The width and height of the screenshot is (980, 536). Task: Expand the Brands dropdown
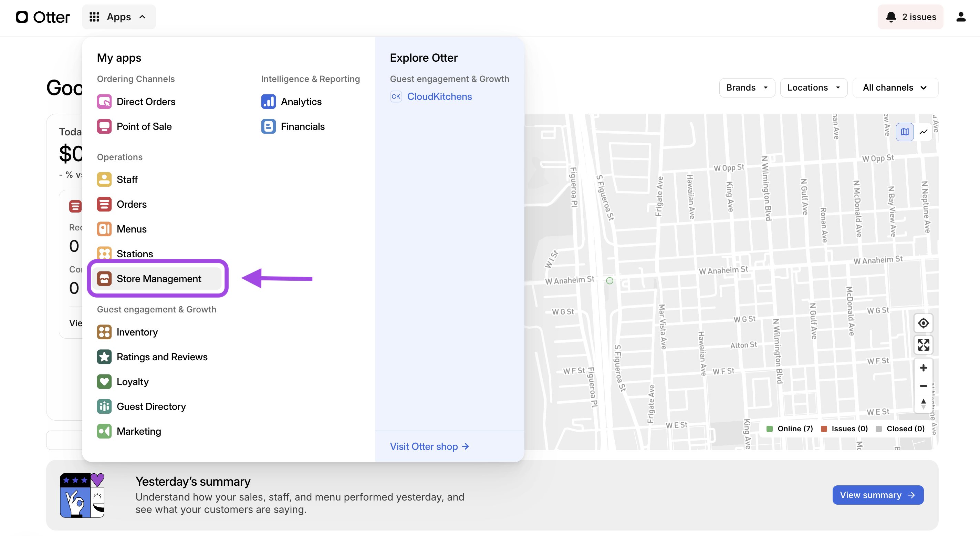click(x=747, y=87)
